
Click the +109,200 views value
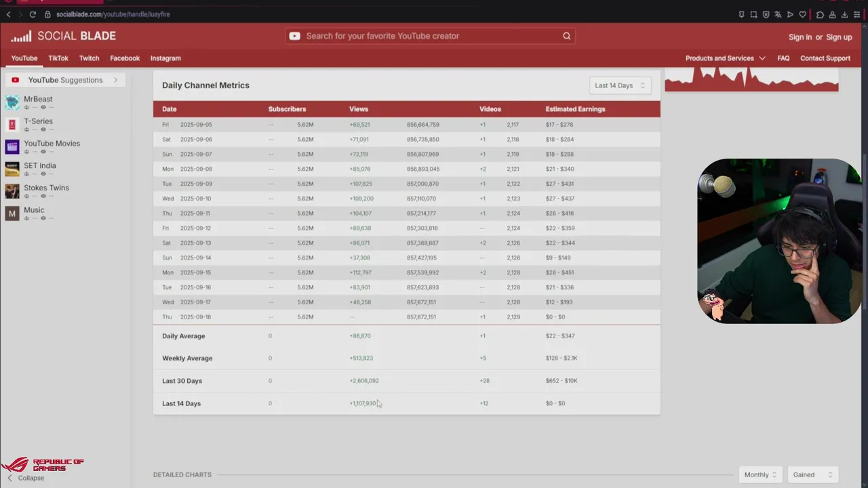(x=361, y=199)
